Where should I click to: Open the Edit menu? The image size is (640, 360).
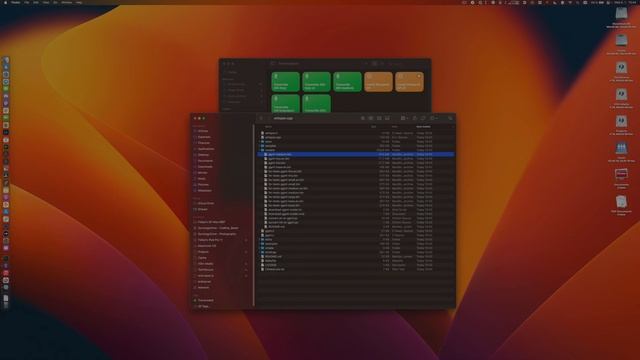click(x=36, y=2)
